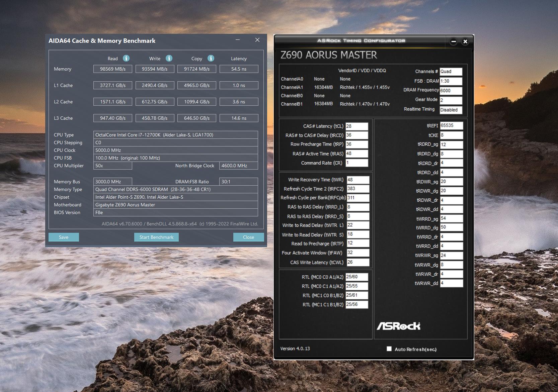
Task: Click the RTL (MC1 C1 B1/B2) field
Action: click(357, 305)
